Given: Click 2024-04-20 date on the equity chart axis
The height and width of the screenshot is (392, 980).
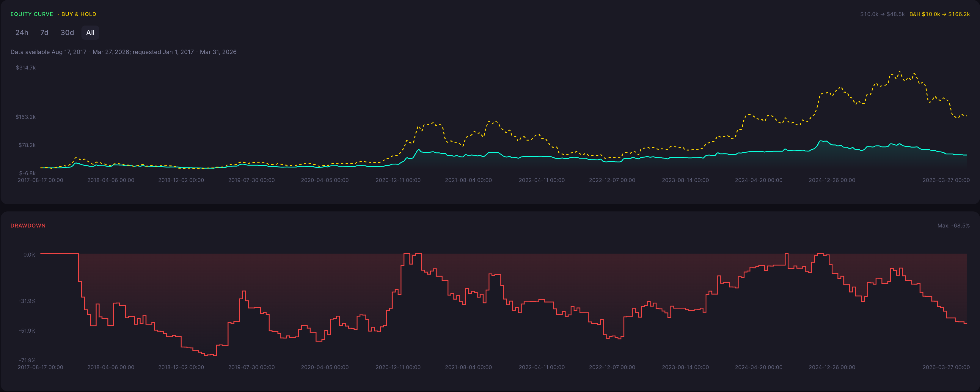Looking at the screenshot, I should [758, 180].
